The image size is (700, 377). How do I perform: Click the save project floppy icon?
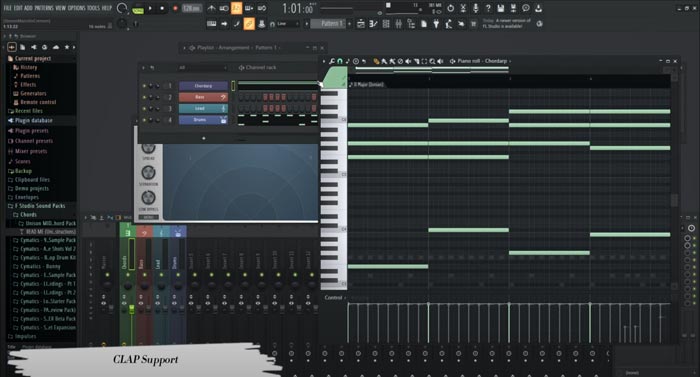pyautogui.click(x=500, y=8)
